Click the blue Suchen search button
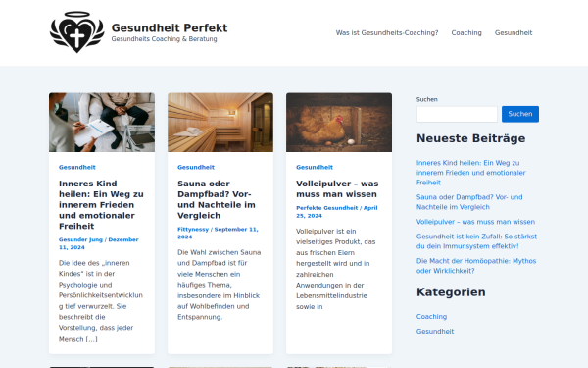The height and width of the screenshot is (368, 588). tap(520, 114)
